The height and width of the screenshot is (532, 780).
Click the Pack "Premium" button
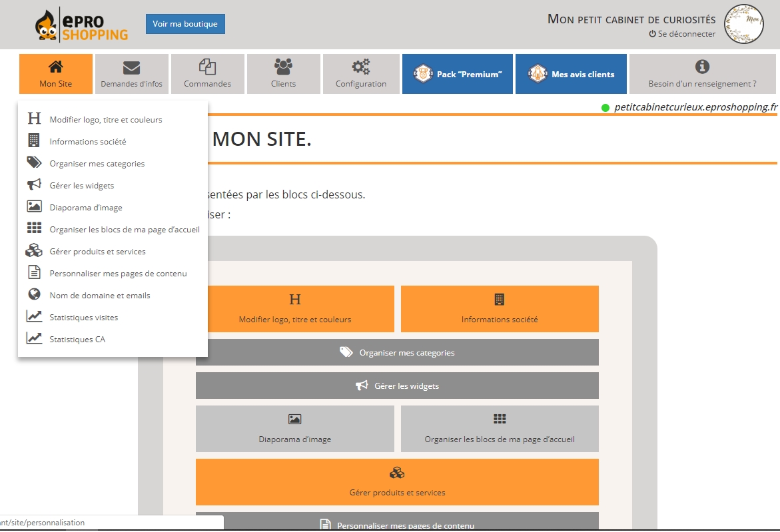(x=458, y=74)
